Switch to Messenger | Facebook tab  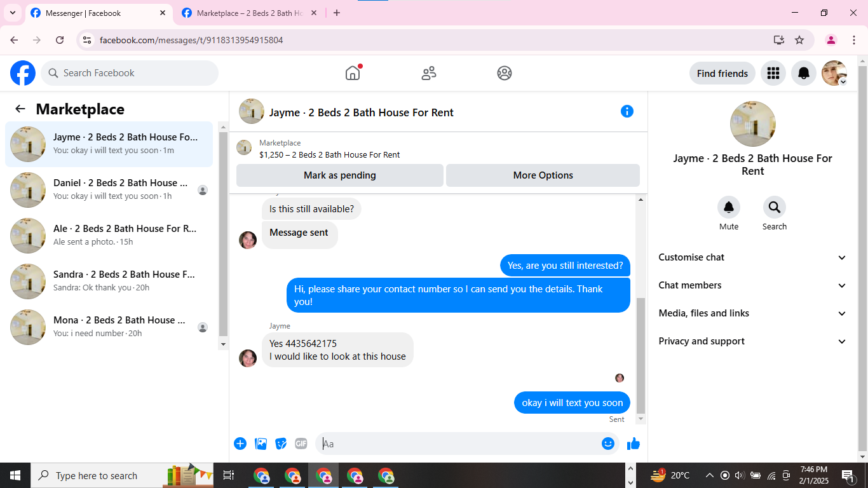(98, 13)
